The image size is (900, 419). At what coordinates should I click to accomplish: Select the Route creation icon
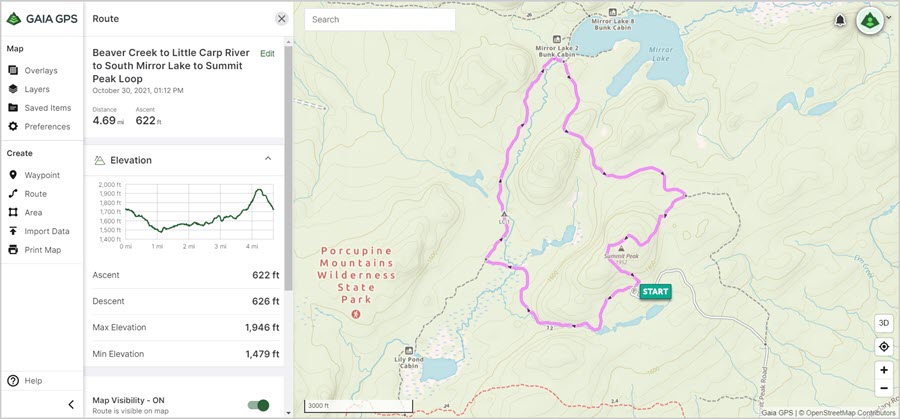point(13,194)
